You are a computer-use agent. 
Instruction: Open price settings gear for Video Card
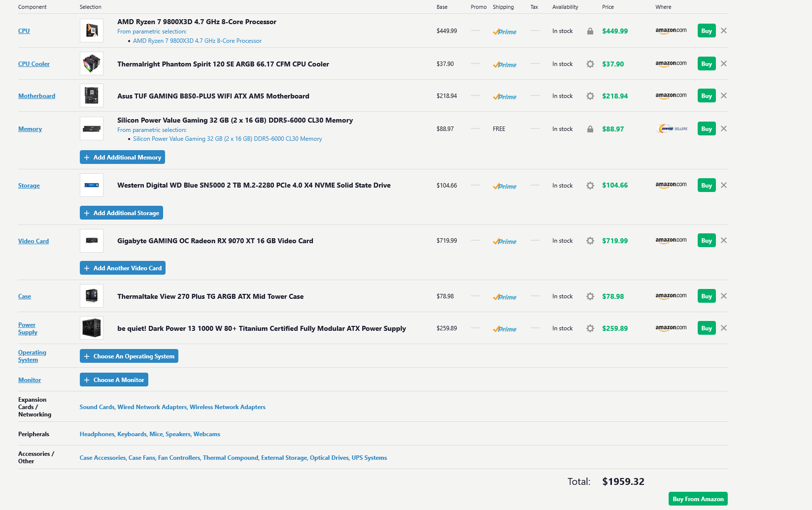[590, 241]
